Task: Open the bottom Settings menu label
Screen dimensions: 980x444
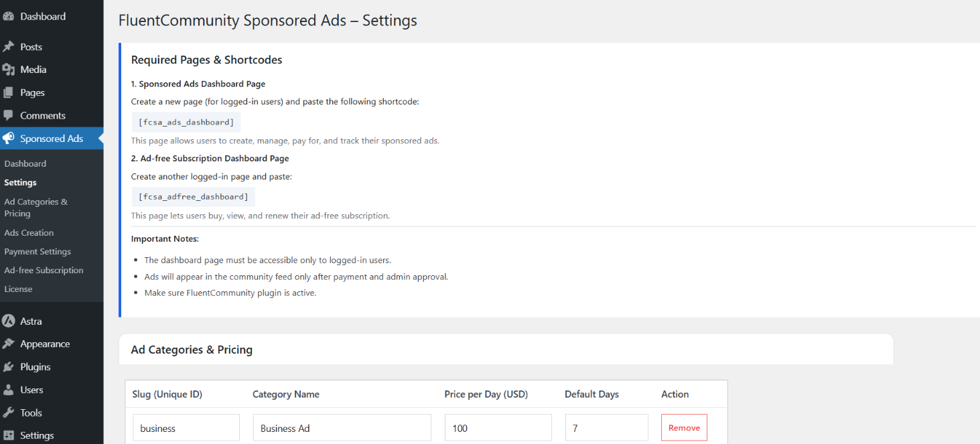Action: point(37,435)
